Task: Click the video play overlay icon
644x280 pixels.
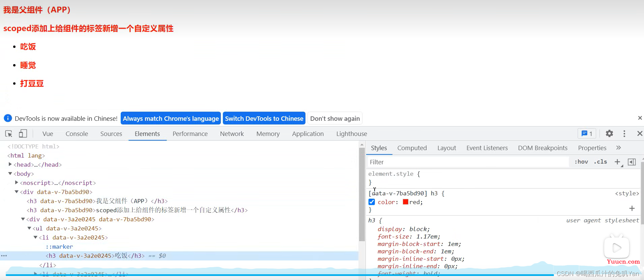Action: (616, 248)
